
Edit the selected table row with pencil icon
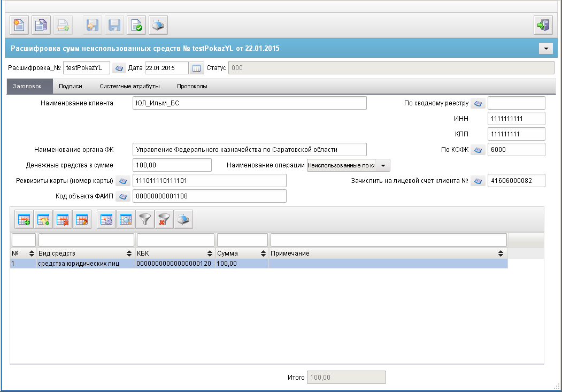[82, 219]
